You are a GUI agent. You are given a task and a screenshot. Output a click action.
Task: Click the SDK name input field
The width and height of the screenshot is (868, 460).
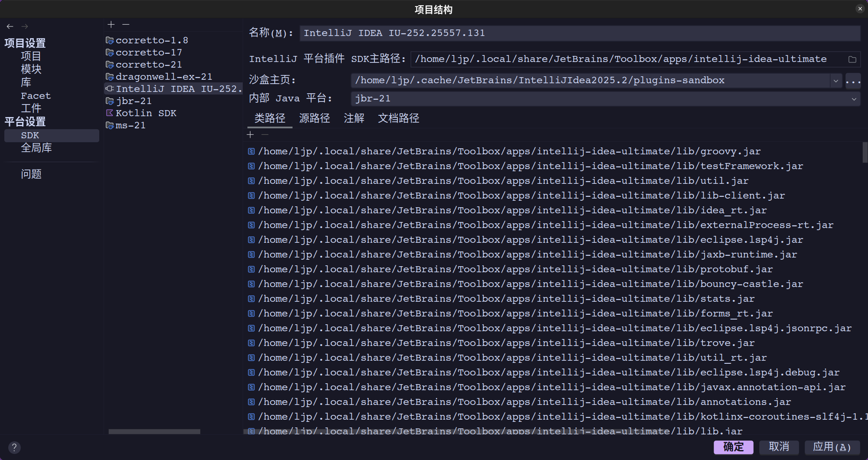[x=579, y=33]
